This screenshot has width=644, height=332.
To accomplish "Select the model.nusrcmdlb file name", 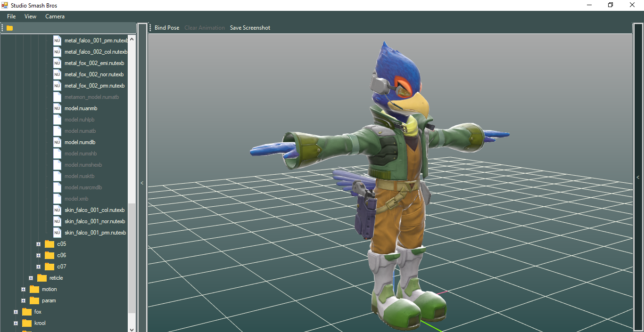I will click(83, 187).
